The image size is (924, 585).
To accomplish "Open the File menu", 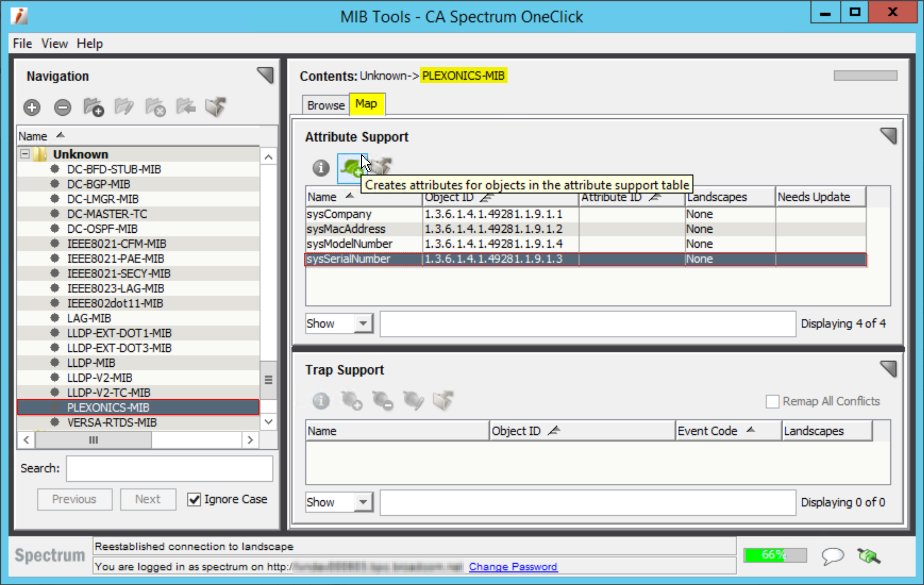I will coord(22,43).
